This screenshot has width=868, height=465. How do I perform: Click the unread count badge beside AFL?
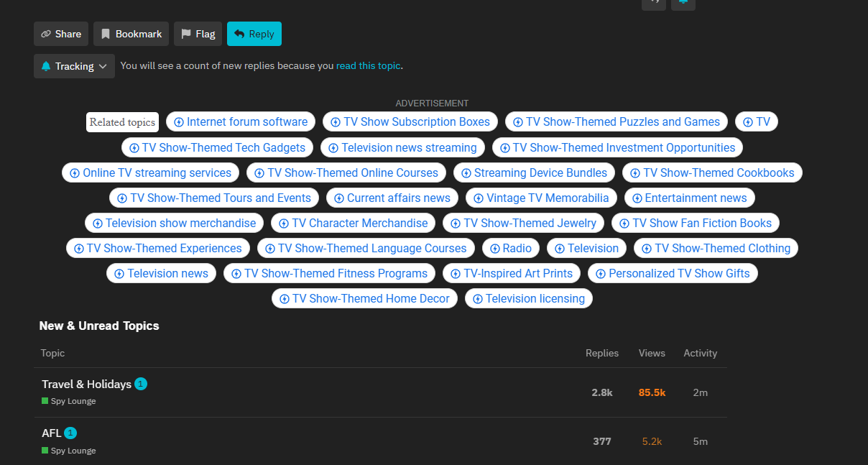tap(70, 433)
